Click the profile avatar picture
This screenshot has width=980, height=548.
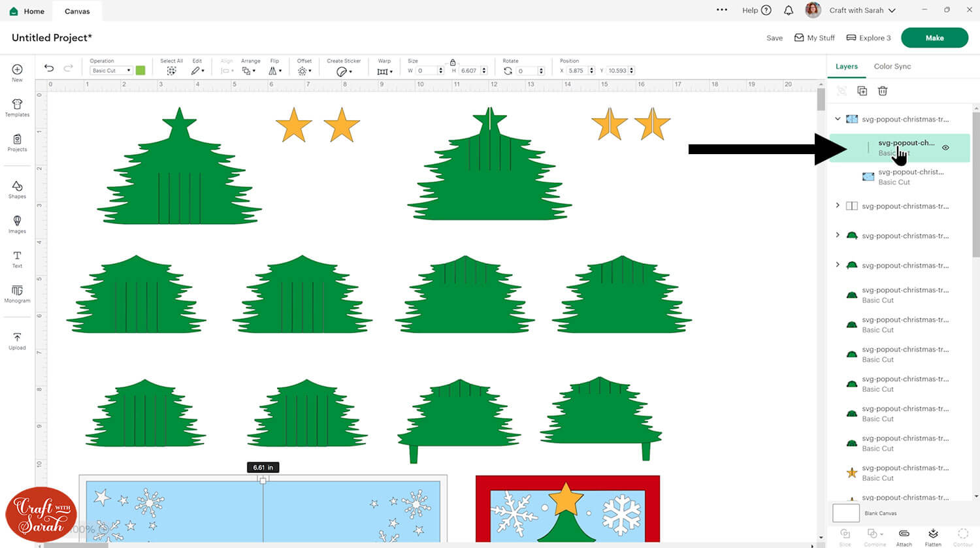[x=813, y=10]
